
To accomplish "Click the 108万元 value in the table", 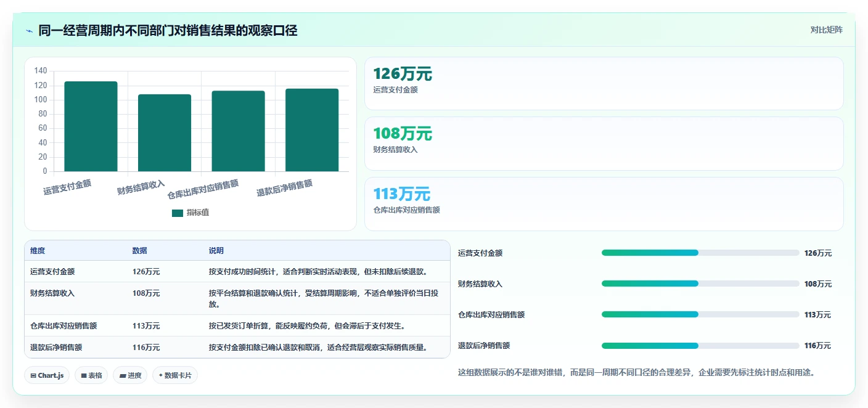I will click(146, 293).
